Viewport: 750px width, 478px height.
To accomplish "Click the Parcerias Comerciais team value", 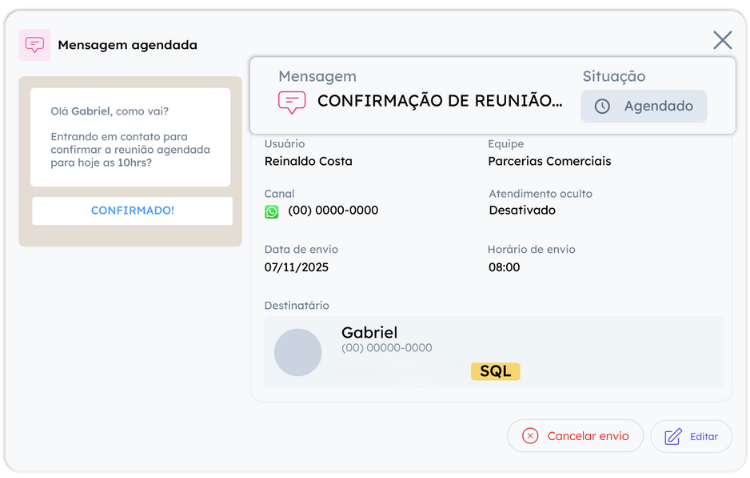I will [x=549, y=161].
